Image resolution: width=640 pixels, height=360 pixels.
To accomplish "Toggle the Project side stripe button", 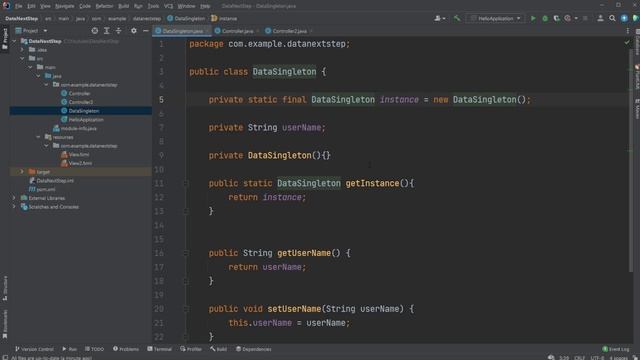I will click(5, 39).
